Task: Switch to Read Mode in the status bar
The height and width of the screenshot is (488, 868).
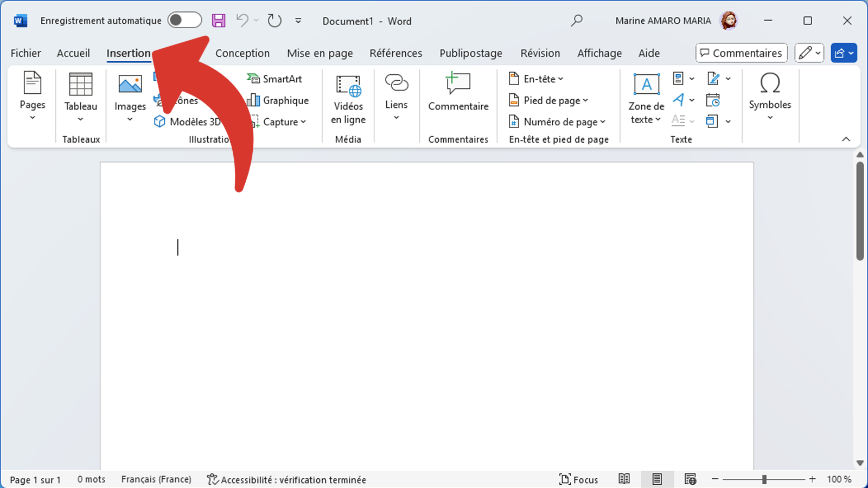Action: tap(624, 479)
